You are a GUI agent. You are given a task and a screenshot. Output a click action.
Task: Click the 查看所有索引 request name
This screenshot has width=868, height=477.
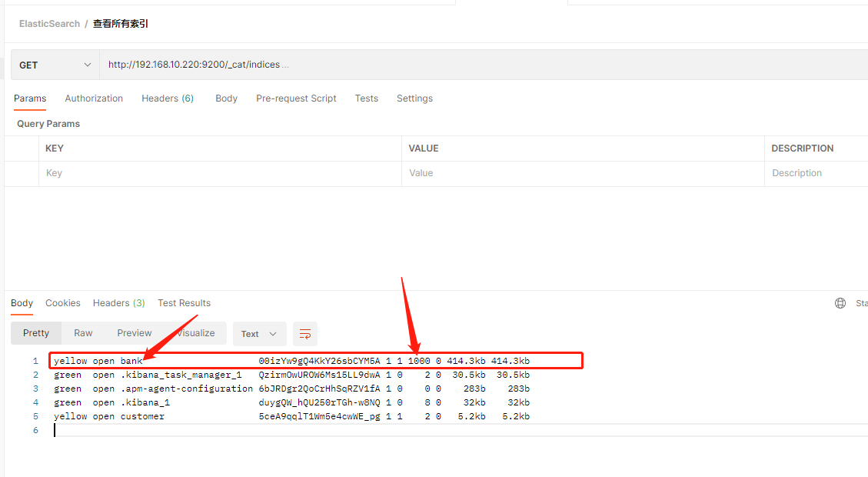point(121,24)
